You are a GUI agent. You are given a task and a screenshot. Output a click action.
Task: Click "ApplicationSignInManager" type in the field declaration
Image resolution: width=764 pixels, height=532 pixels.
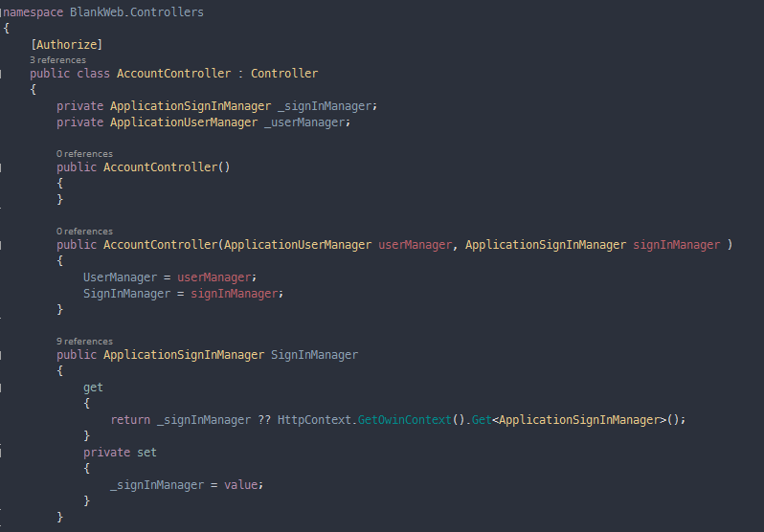coord(191,105)
